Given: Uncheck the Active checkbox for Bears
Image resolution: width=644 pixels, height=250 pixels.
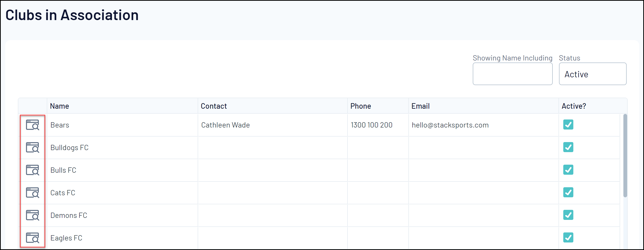Looking at the screenshot, I should pyautogui.click(x=568, y=124).
